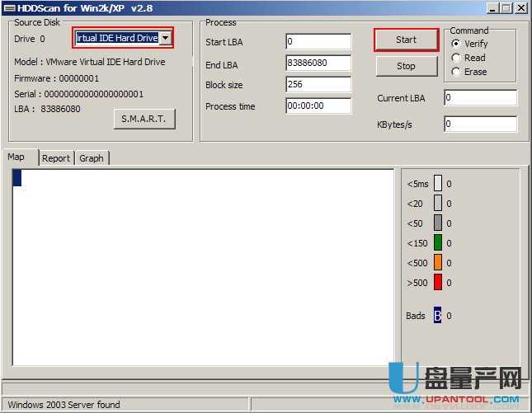The width and height of the screenshot is (532, 413).
Task: Switch to the Map tab
Action: coord(16,157)
